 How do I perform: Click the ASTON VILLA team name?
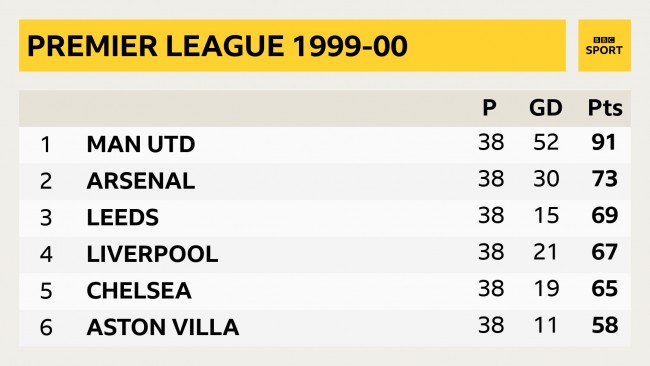162,327
